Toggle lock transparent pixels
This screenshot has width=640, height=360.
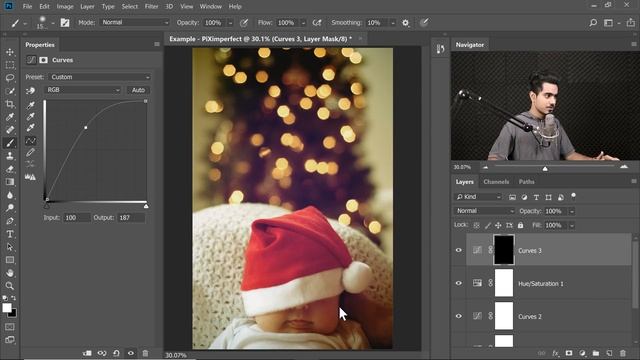476,225
